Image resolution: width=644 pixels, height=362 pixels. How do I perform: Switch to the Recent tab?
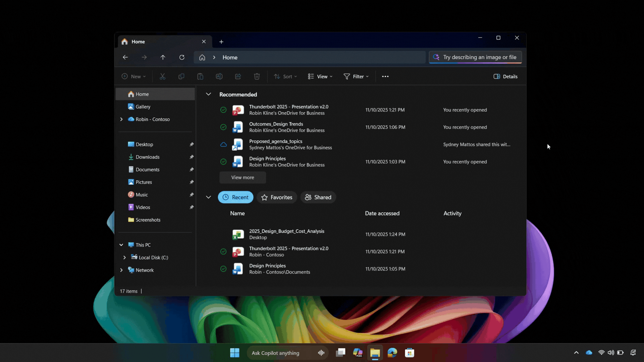(x=235, y=197)
